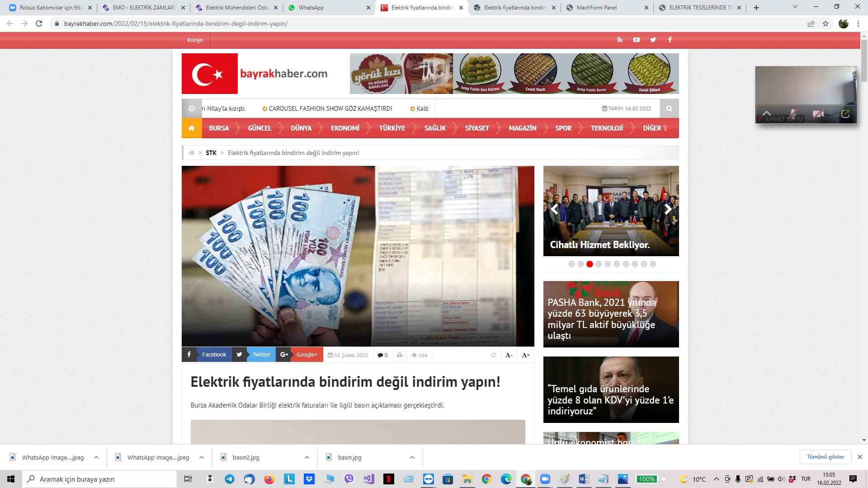This screenshot has height=488, width=868.
Task: Open the Chrome tab search dropdown
Action: 795,7
